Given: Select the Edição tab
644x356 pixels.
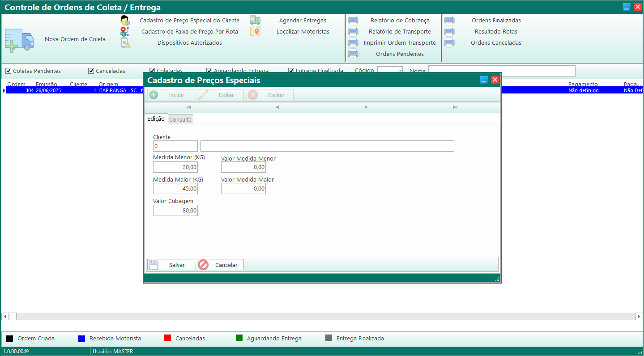Looking at the screenshot, I should [156, 119].
